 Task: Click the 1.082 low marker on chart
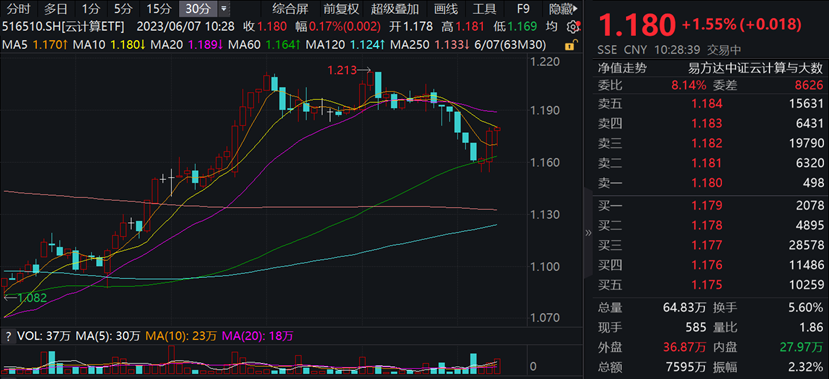click(x=25, y=298)
